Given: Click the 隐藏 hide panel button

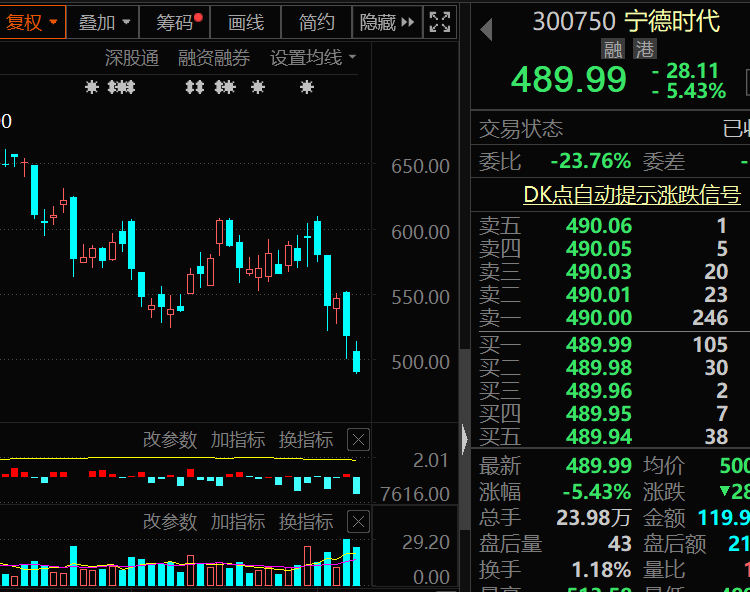Looking at the screenshot, I should click(x=387, y=22).
